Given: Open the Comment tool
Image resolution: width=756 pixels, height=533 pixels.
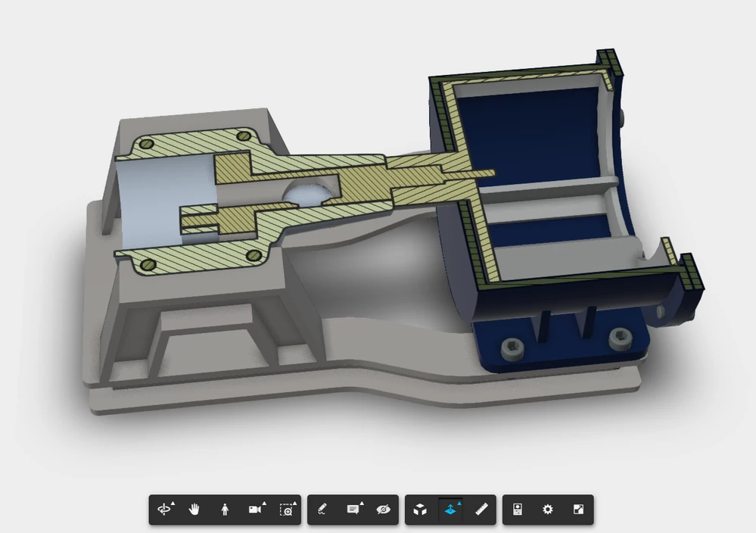Looking at the screenshot, I should tap(353, 510).
